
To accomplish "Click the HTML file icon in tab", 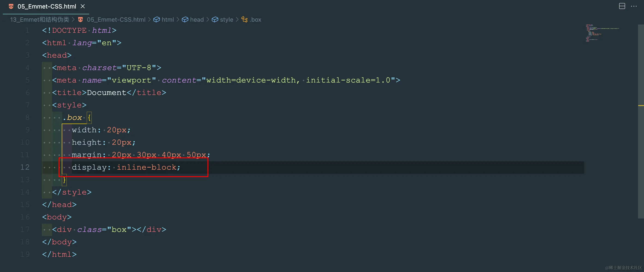I will [x=11, y=6].
